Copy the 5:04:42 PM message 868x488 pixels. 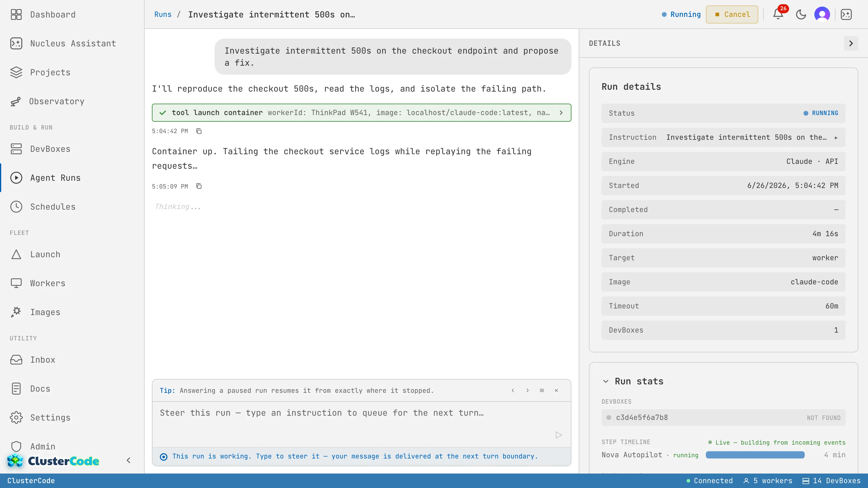(199, 131)
